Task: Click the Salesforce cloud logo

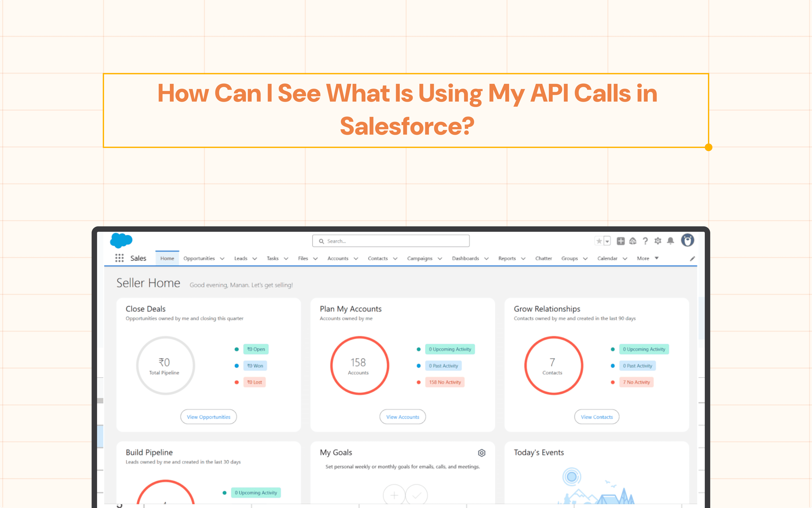Action: click(x=121, y=241)
